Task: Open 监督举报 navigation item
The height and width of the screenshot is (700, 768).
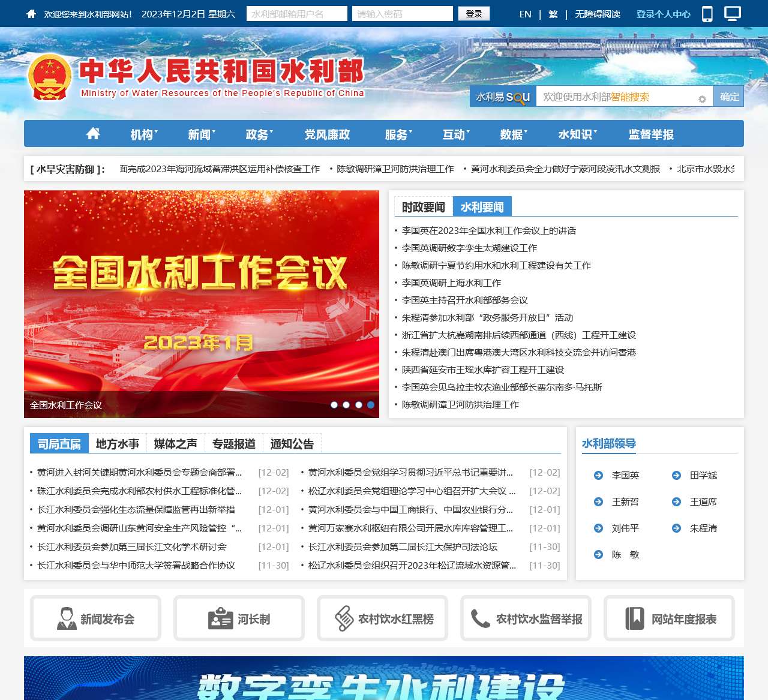Action: coord(651,134)
